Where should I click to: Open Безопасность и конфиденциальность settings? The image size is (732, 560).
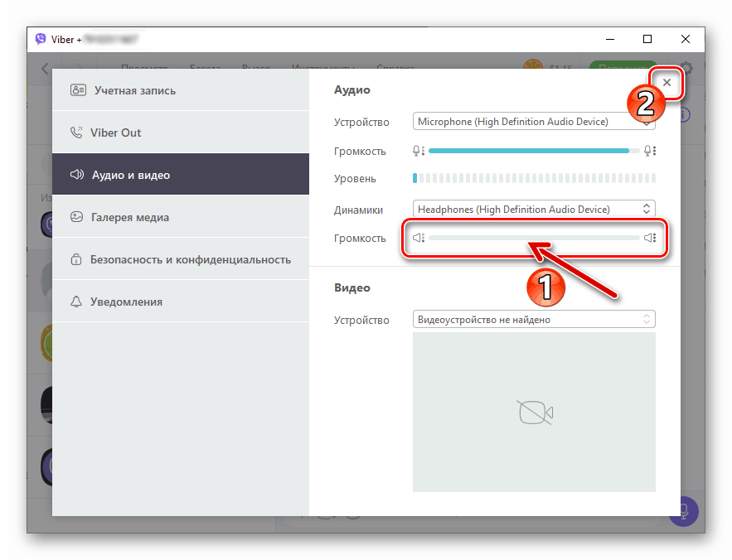[x=181, y=259]
